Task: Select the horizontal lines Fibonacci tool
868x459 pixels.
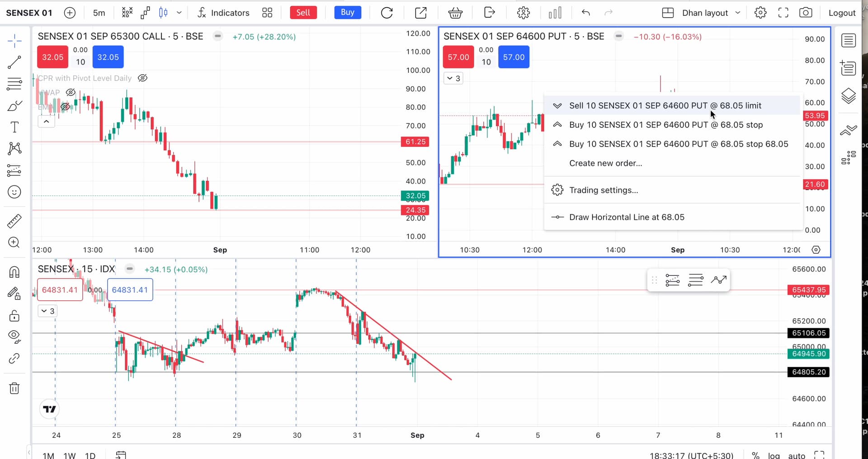Action: (x=14, y=84)
